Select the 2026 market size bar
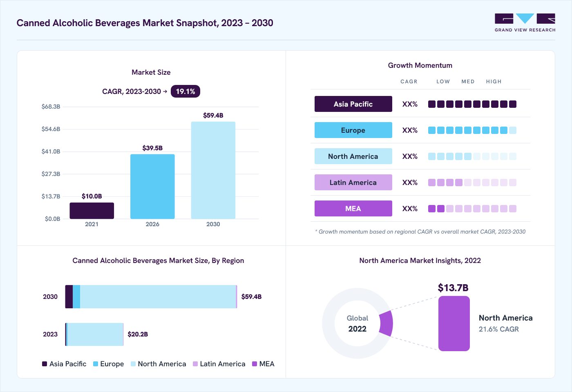 [x=152, y=187]
